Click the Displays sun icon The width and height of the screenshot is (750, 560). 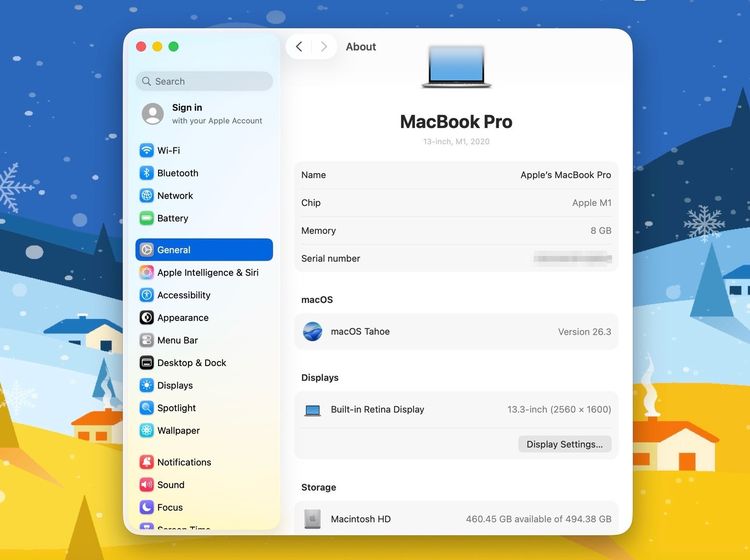click(x=146, y=385)
